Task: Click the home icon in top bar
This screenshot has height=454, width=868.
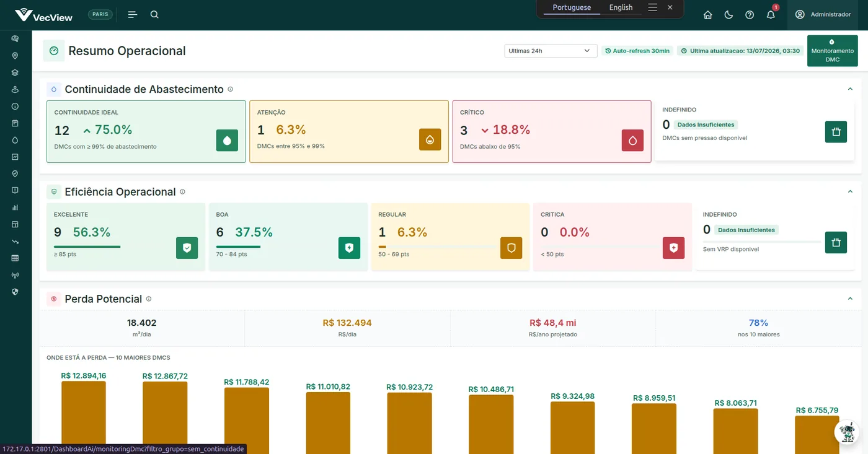Action: coord(707,15)
